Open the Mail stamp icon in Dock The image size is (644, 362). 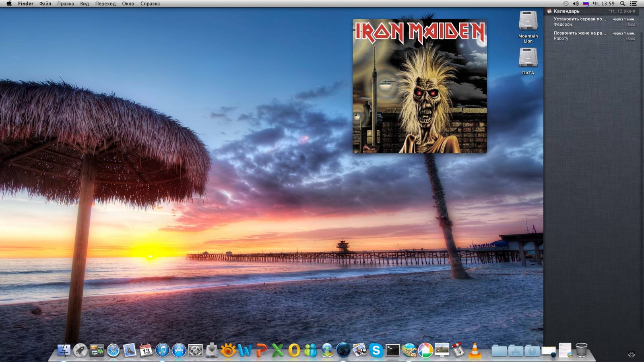[x=130, y=350]
